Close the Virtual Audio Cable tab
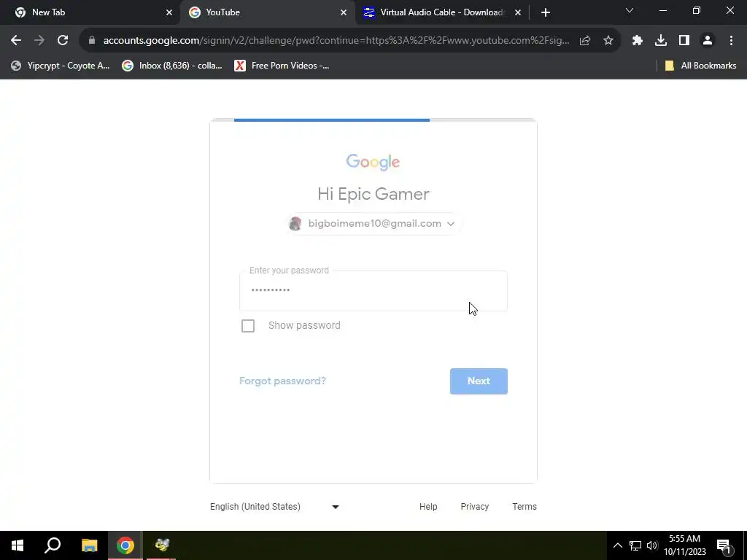 (x=518, y=13)
